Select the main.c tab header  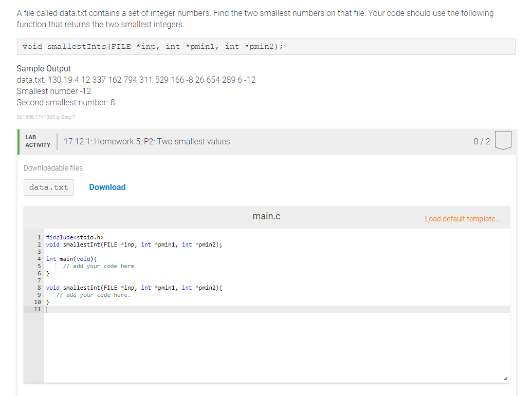point(266,216)
